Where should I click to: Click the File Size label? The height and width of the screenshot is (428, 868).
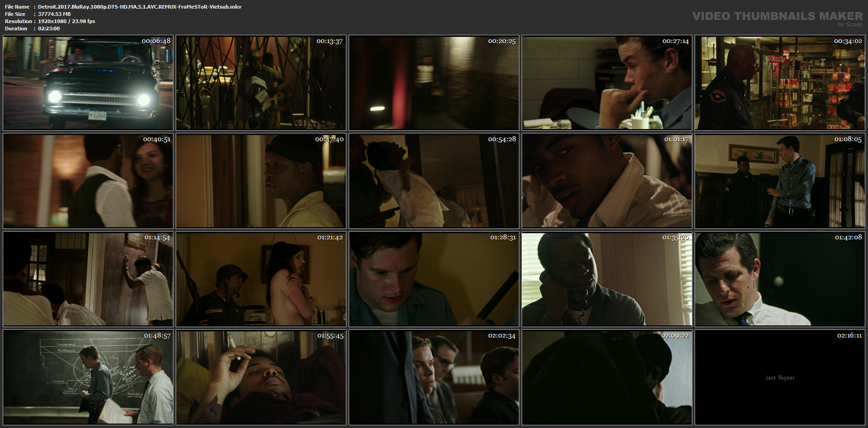tap(15, 14)
